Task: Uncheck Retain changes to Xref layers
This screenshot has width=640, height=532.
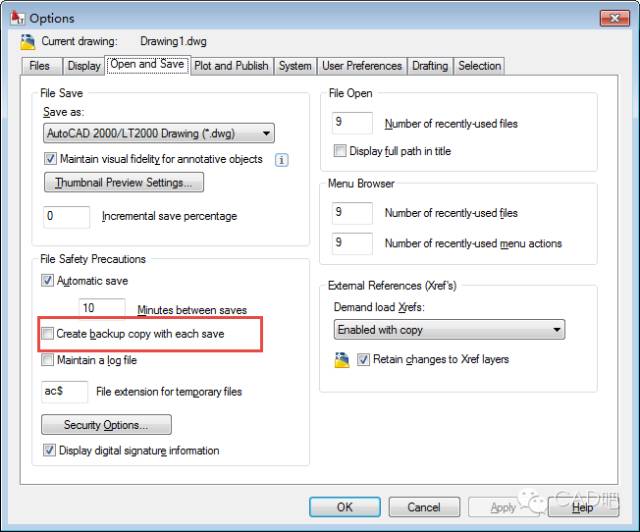Action: click(364, 359)
